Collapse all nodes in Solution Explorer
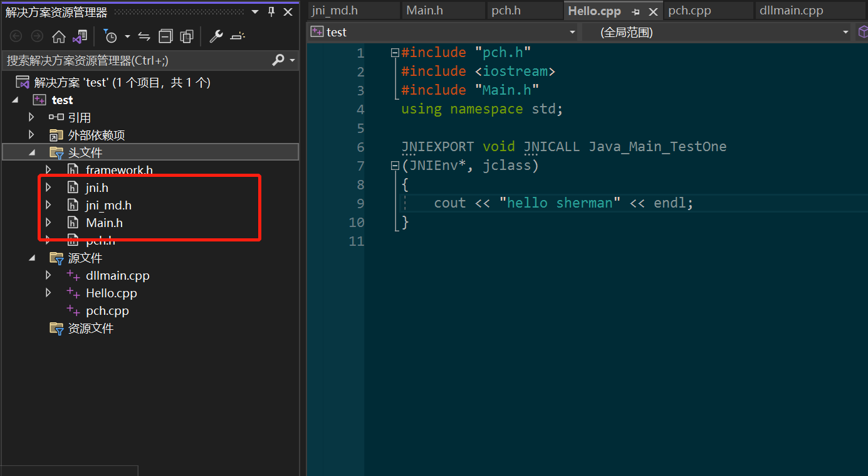Viewport: 868px width, 476px height. point(165,36)
